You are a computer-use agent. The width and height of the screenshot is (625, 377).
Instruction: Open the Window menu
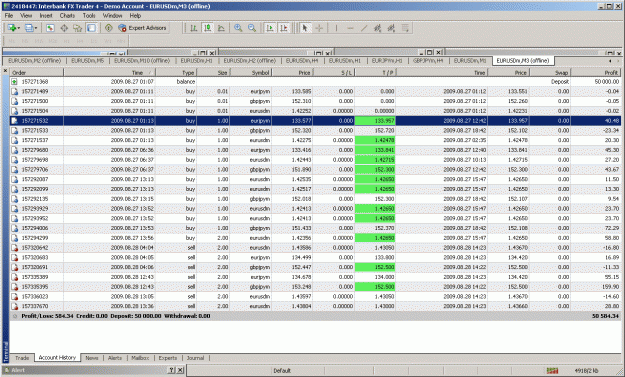pos(112,16)
